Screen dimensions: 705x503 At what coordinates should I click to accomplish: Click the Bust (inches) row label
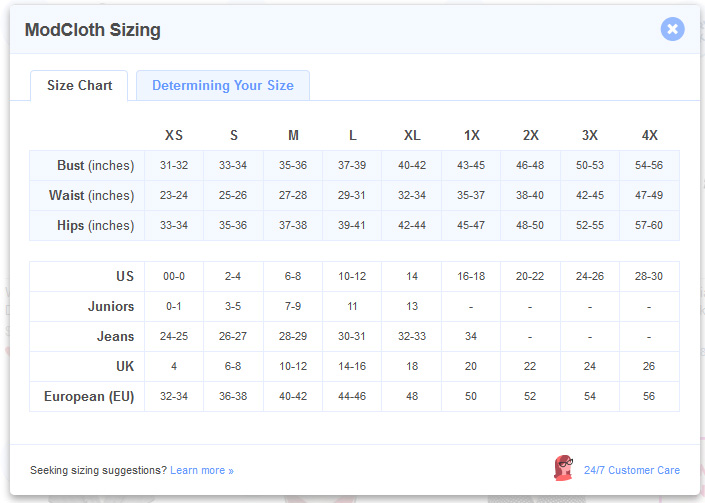[x=95, y=165]
